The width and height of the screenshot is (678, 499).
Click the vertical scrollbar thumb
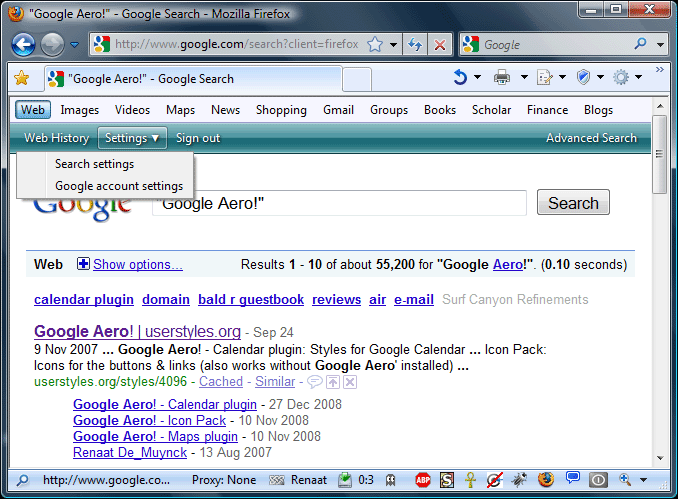(x=659, y=154)
